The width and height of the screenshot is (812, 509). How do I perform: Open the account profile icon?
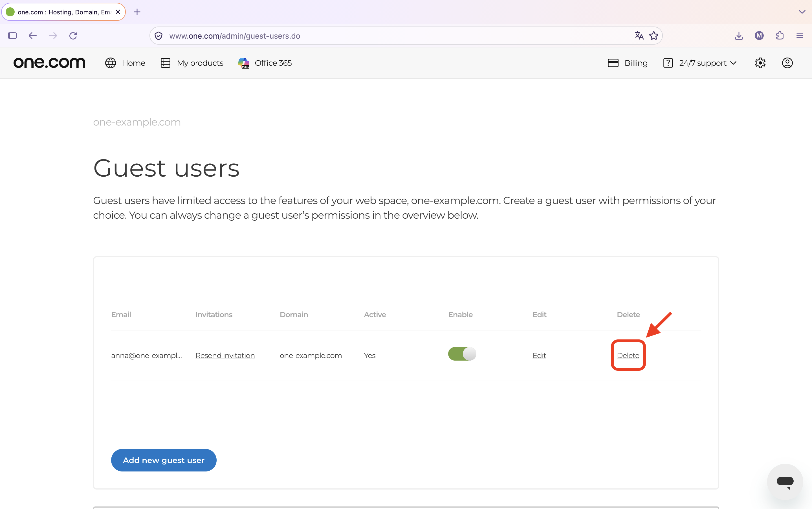pos(787,63)
